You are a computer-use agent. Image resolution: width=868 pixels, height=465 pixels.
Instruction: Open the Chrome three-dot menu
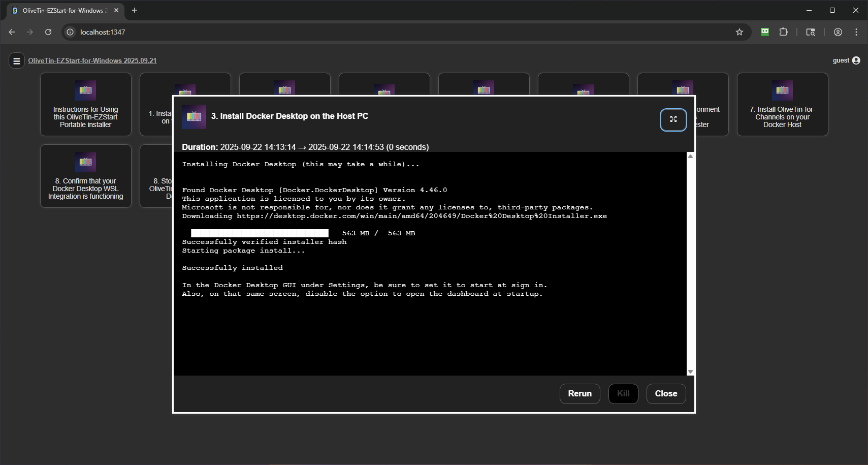[856, 32]
